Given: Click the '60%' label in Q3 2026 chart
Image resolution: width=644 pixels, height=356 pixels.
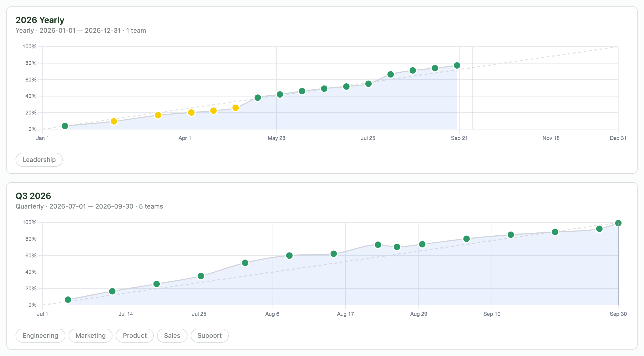Looking at the screenshot, I should 31,255.
